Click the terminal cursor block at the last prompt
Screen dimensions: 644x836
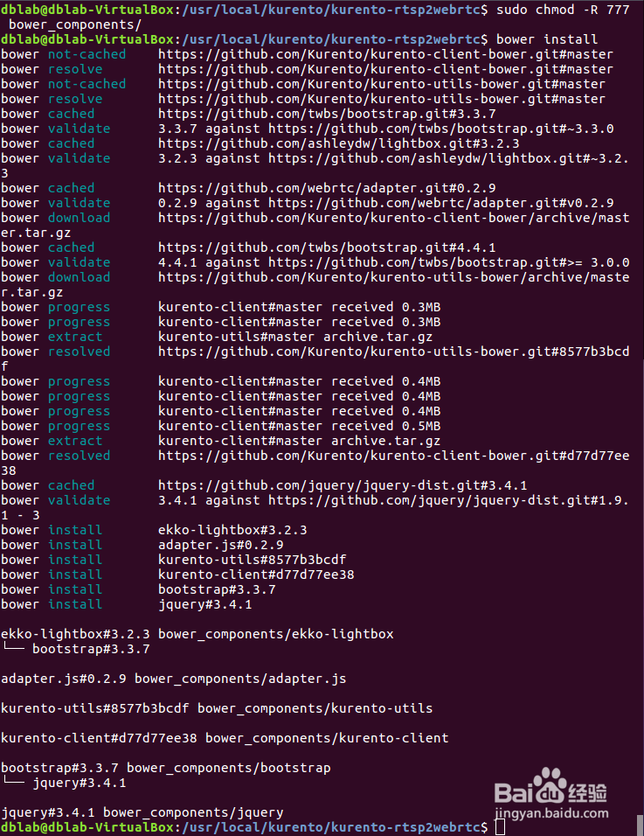click(500, 827)
